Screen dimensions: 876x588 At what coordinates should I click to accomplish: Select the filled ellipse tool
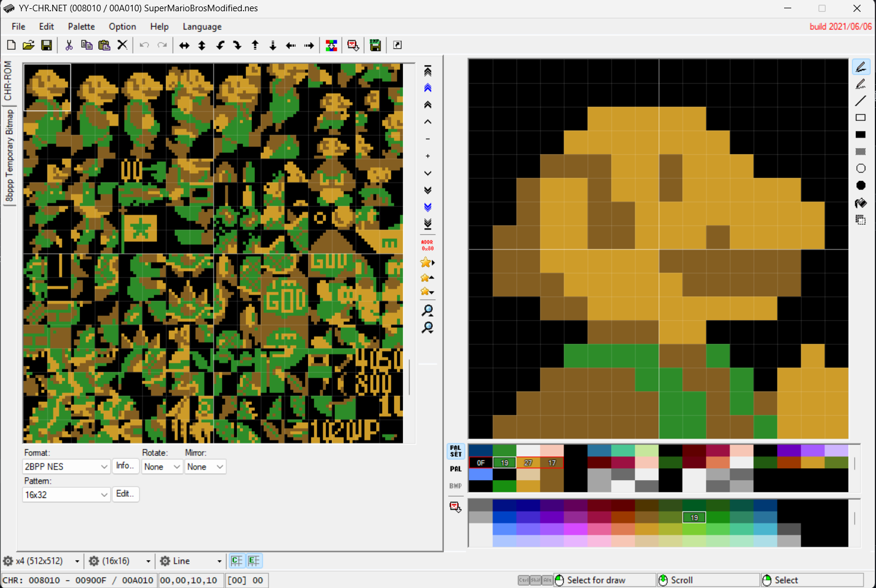tap(861, 186)
